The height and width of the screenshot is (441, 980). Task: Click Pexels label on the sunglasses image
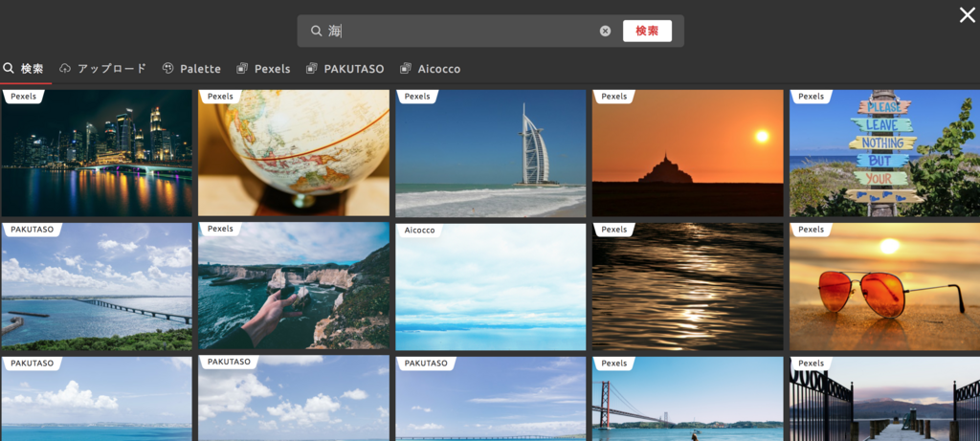tap(811, 230)
